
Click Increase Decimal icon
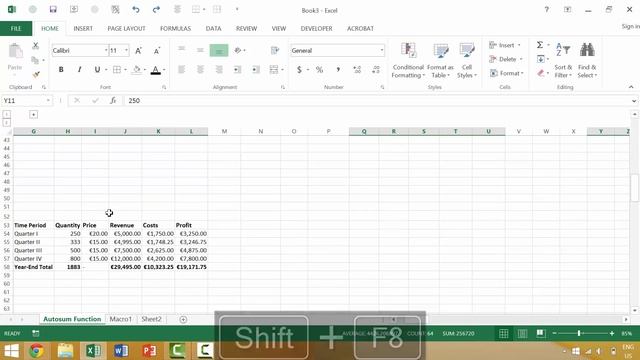(357, 70)
